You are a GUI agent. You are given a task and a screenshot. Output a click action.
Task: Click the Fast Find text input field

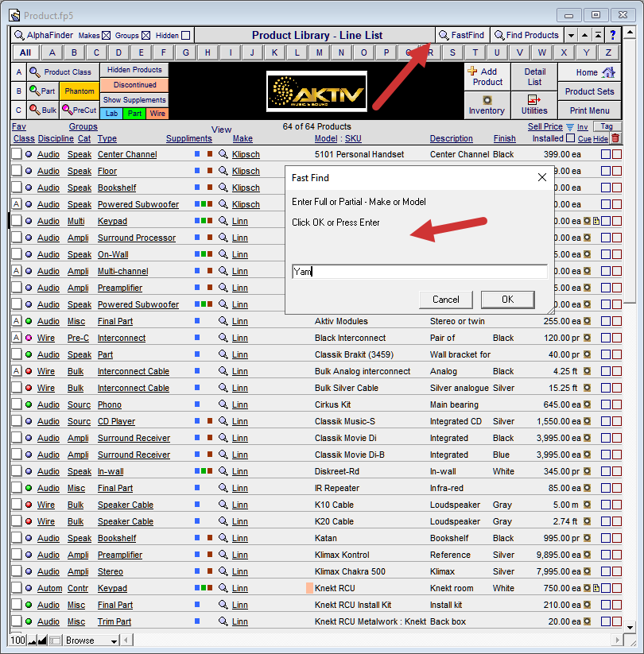[420, 272]
